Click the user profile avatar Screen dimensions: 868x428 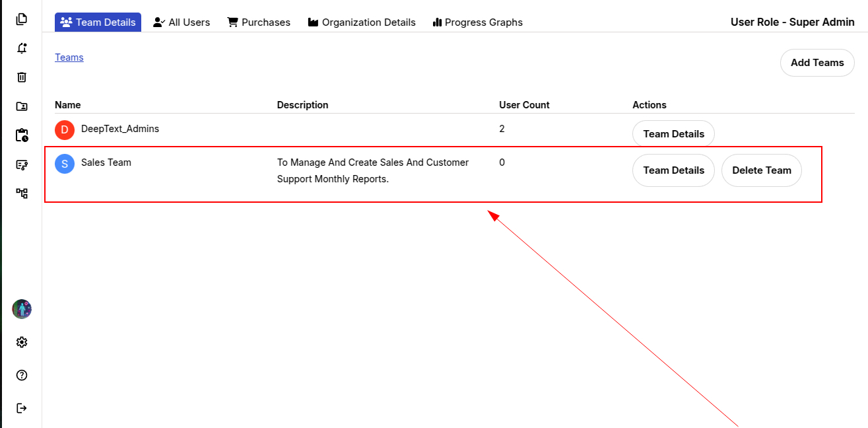(22, 309)
